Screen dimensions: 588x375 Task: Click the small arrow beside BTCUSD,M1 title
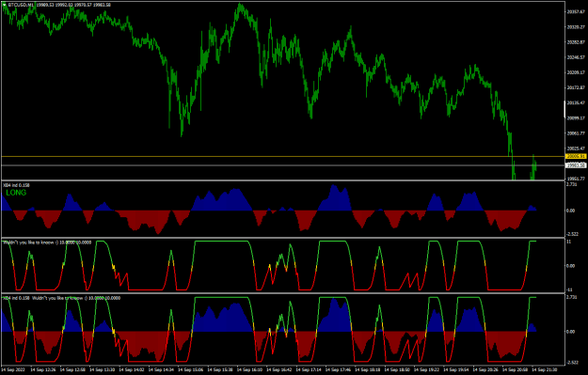coord(5,5)
